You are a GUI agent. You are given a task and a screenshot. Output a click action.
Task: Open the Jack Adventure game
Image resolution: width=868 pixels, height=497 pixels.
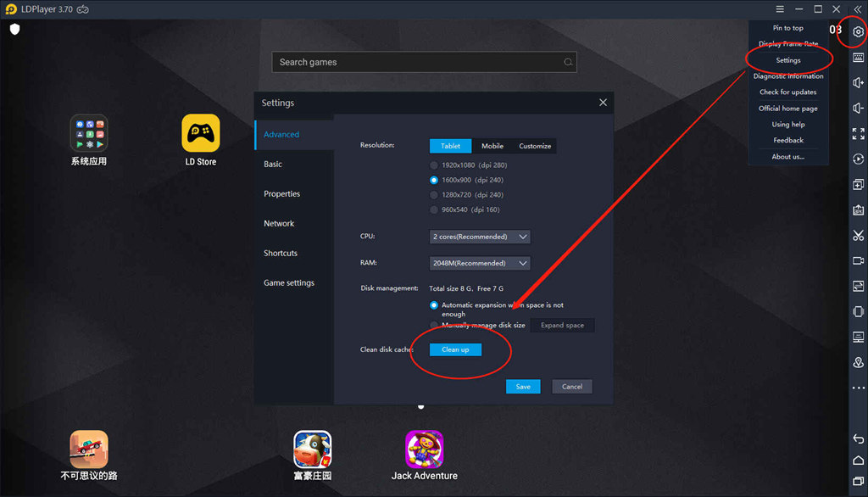[x=424, y=450]
